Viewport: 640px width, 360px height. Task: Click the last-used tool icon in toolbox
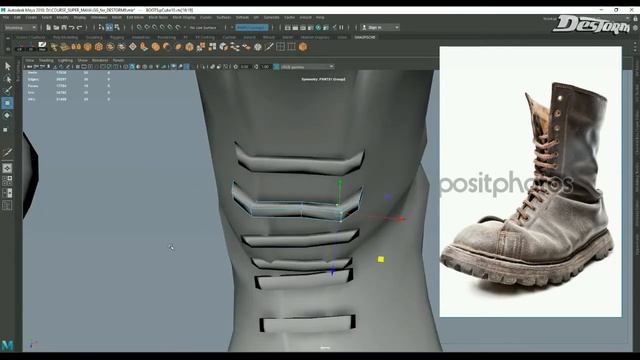[7, 152]
